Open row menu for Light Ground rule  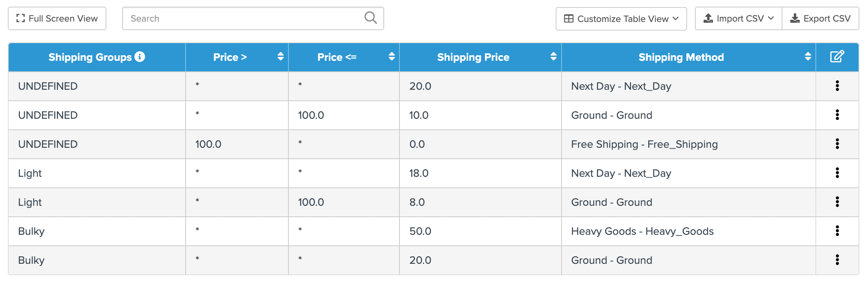(837, 202)
